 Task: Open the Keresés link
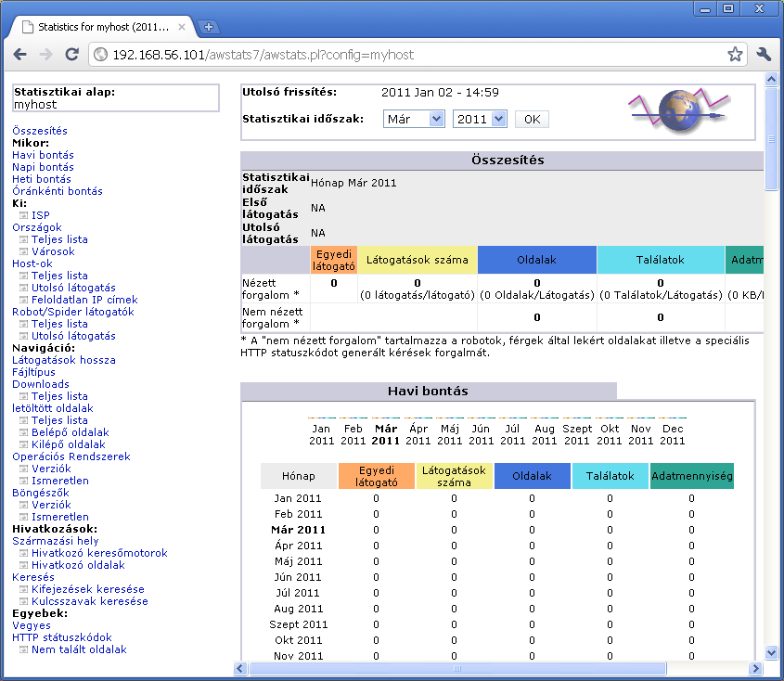33,577
